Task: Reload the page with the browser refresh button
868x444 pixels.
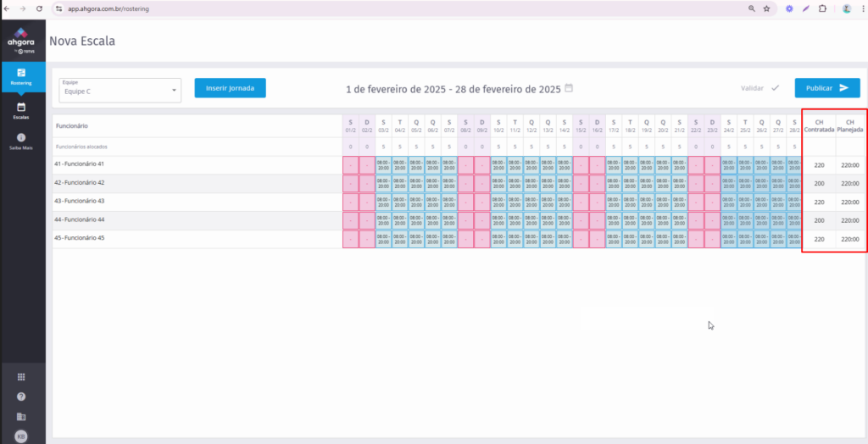Action: pos(40,8)
